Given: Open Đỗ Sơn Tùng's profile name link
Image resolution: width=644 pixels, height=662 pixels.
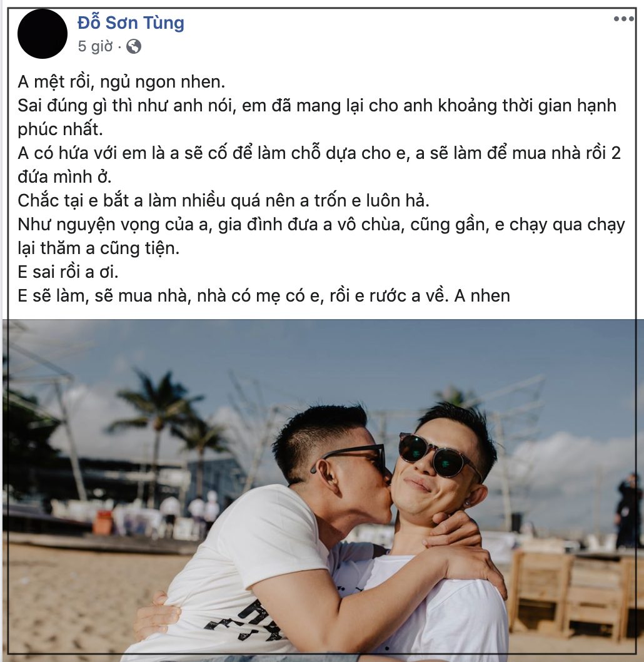Looking at the screenshot, I should click(131, 23).
